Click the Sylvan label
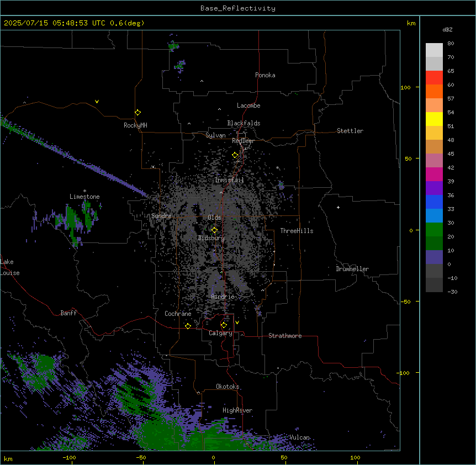476x465 pixels. coord(215,135)
